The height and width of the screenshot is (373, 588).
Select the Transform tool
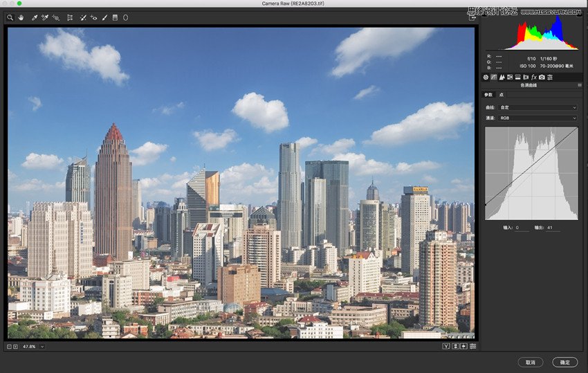tap(70, 17)
